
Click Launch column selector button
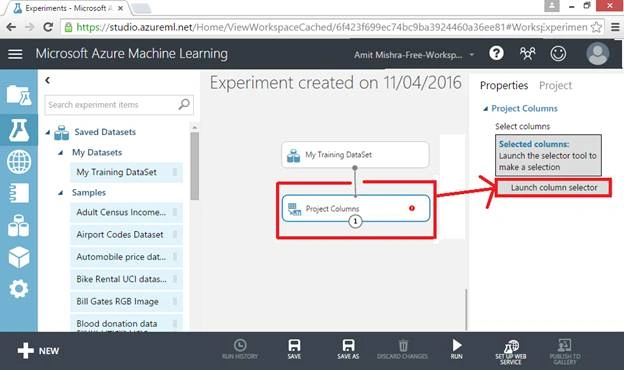coord(554,187)
